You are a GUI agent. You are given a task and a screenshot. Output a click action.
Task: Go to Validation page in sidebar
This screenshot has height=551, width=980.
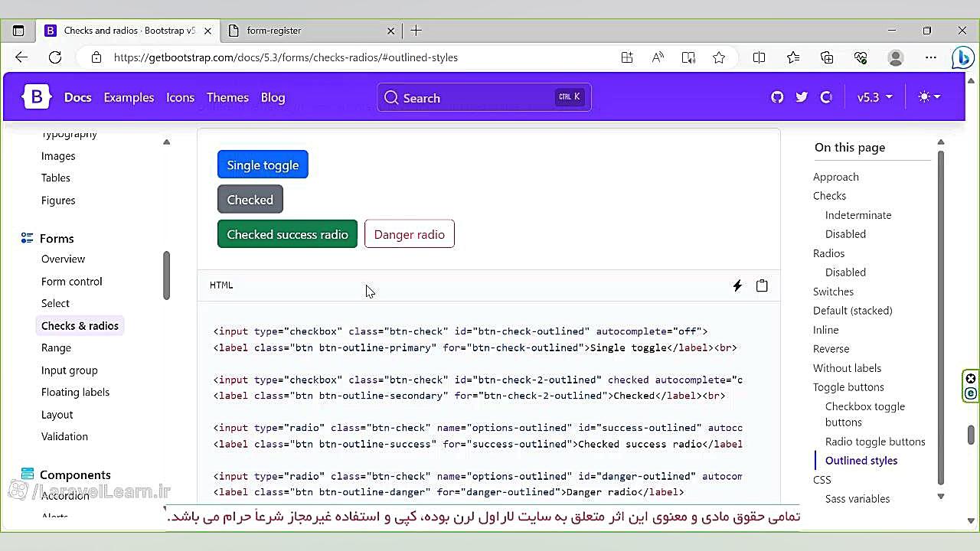click(64, 436)
